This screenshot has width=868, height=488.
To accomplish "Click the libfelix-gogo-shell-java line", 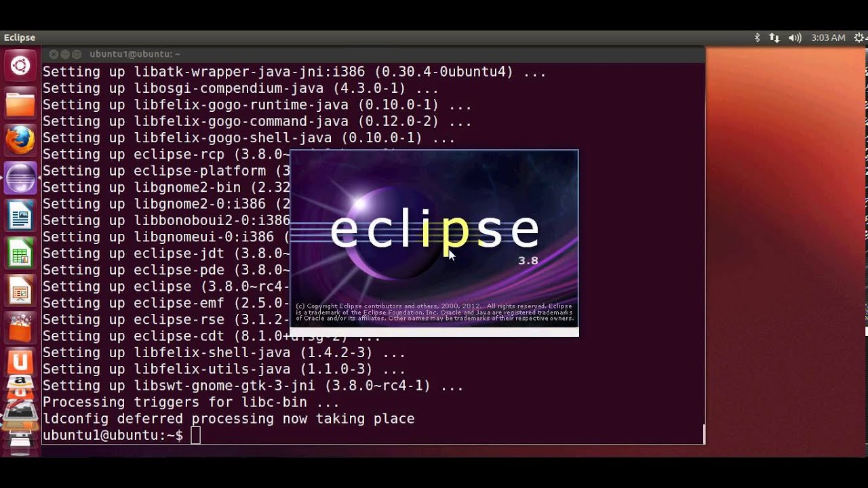I will tap(249, 138).
